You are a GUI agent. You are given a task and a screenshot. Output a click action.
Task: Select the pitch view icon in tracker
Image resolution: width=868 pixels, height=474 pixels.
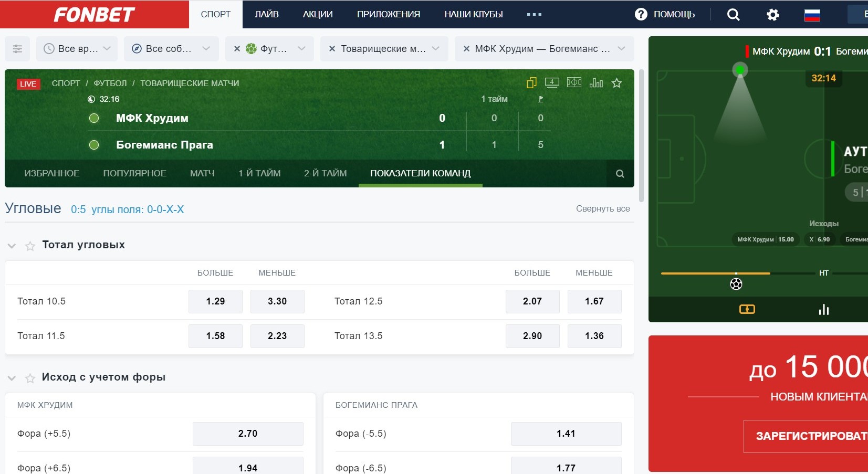(x=747, y=309)
